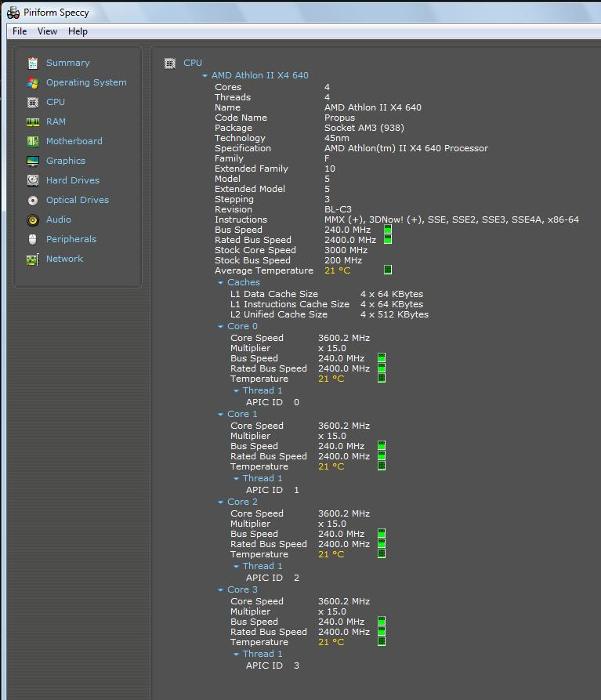Click the Piriform Speccy title bar icon
The height and width of the screenshot is (700, 601).
13,12
